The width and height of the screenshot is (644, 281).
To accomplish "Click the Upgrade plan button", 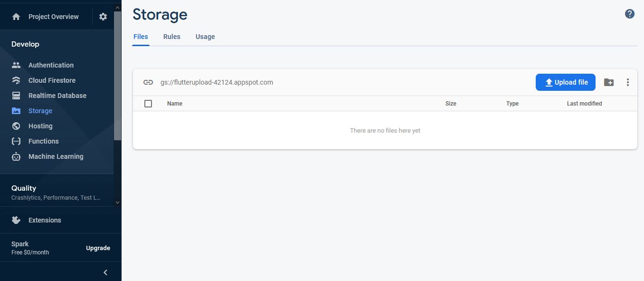I will (x=98, y=248).
